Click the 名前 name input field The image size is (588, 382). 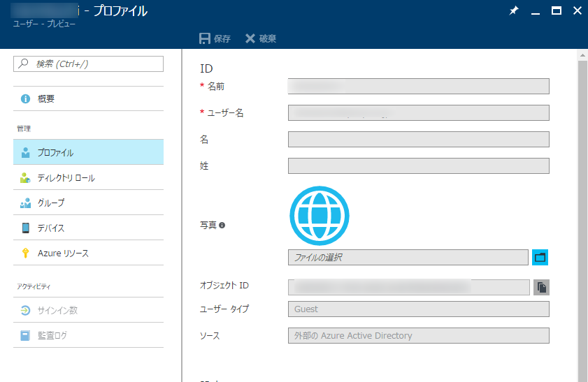point(418,86)
